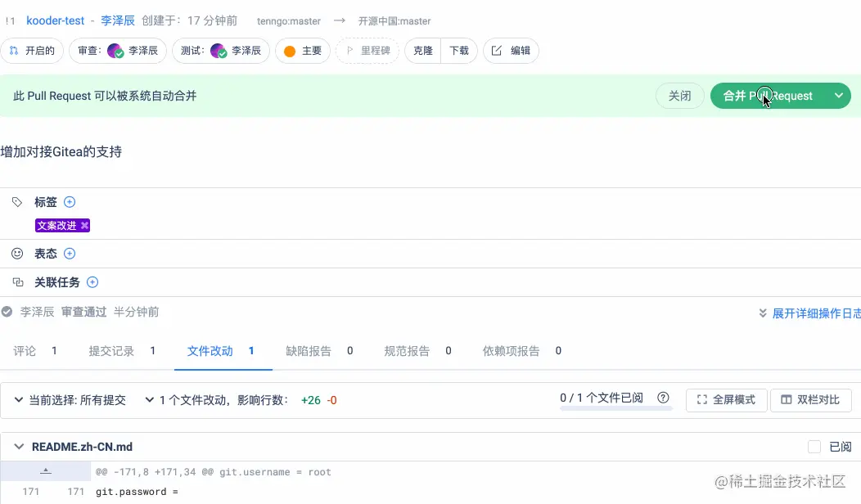
Task: Remove the 文案改进 label via x
Action: 84,225
